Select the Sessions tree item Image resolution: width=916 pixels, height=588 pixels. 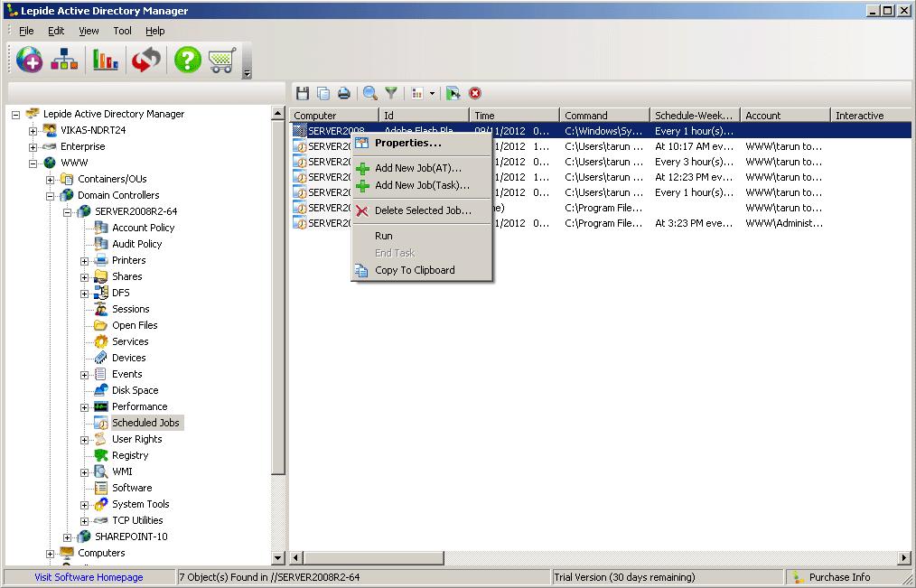pos(131,309)
